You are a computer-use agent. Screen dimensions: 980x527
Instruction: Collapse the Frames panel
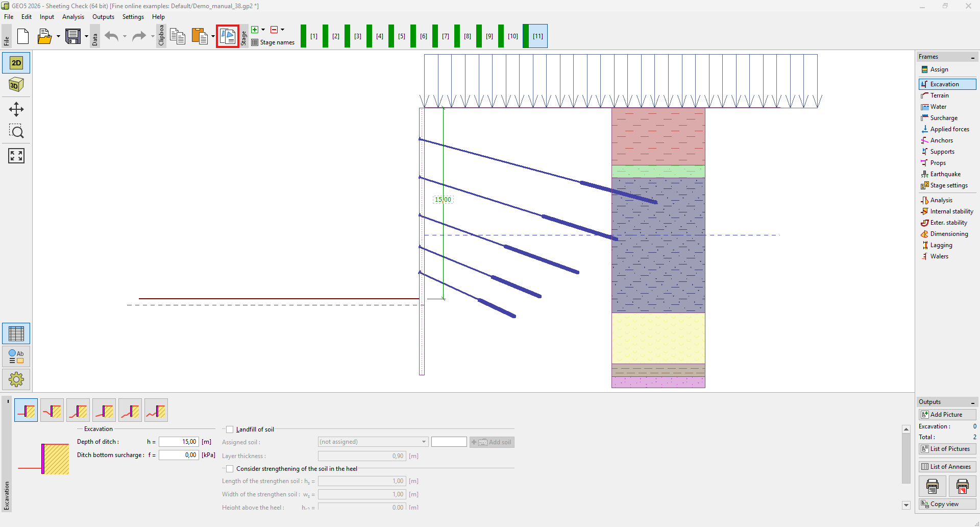972,57
